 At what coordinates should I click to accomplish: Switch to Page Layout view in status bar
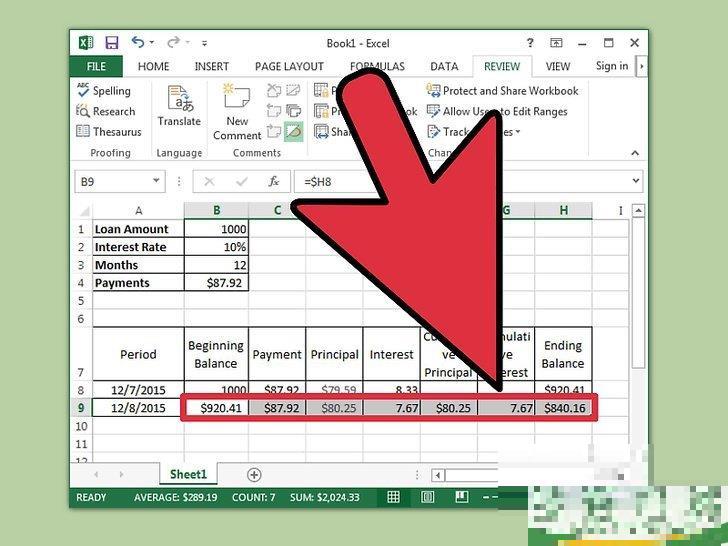point(427,497)
